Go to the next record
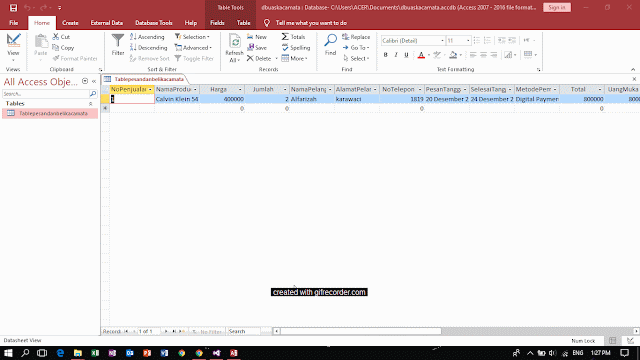640x360 pixels. coord(166,331)
